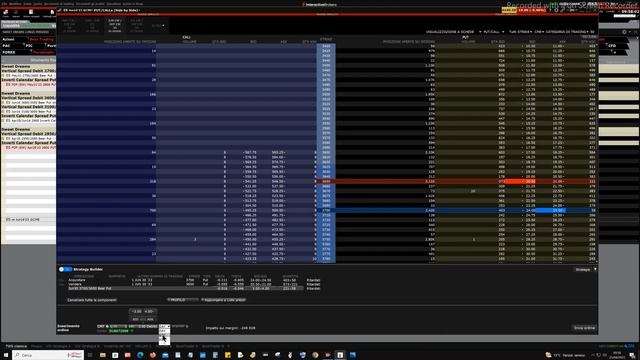Open the Tutti strike dropdown
Screen dimensions: 640x360
tap(520, 32)
